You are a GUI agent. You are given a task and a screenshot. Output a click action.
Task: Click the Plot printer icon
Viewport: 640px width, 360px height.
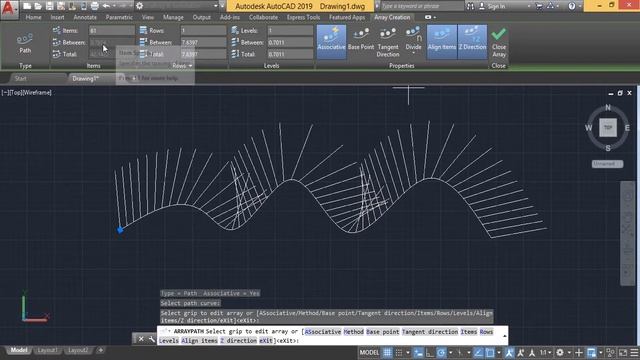coord(94,6)
